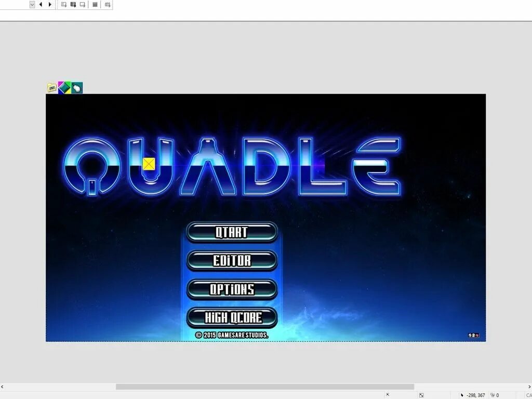This screenshot has width=532, height=399.
Task: Click the horizontal scrollbar left arrow
Action: 3,387
